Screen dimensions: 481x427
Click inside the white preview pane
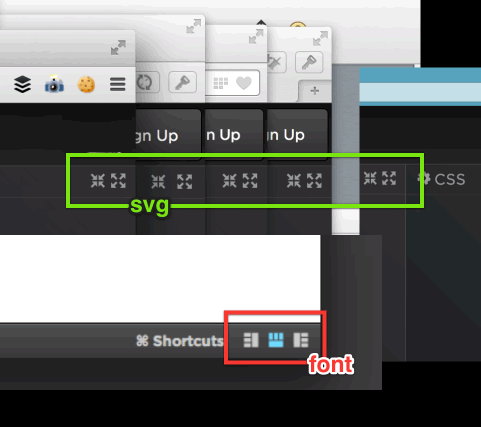coord(160,278)
